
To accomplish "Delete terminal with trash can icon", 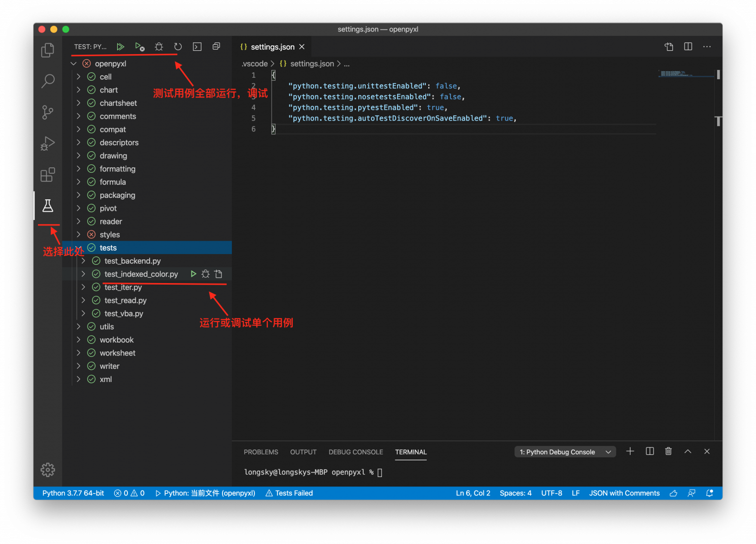I will pos(668,451).
